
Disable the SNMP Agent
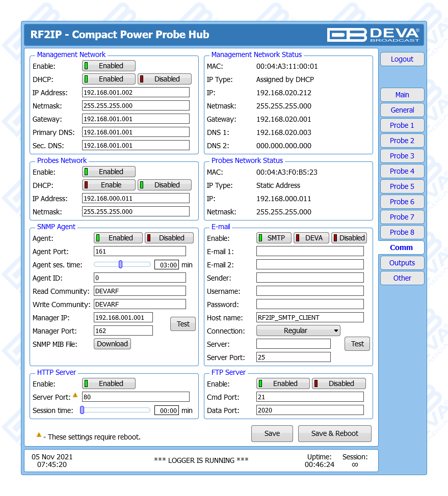point(169,238)
